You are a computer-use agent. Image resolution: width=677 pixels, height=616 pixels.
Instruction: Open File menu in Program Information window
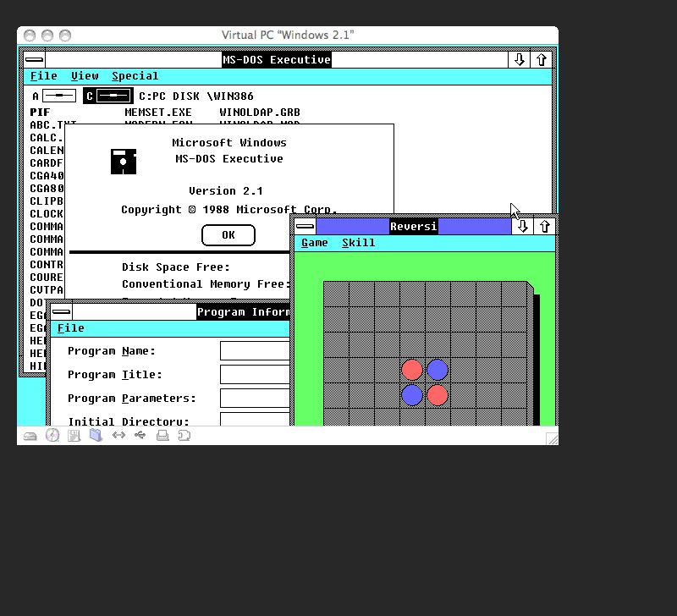pyautogui.click(x=70, y=328)
